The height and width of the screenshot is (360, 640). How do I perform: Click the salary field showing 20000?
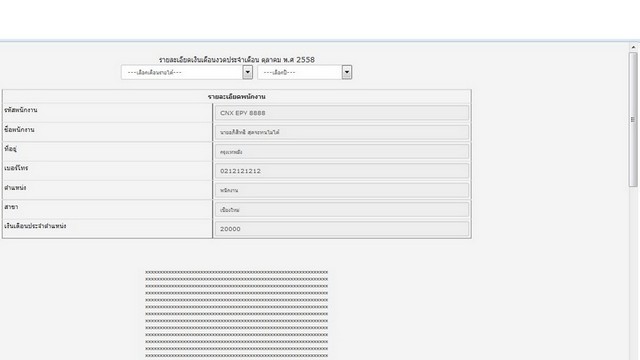(342, 229)
